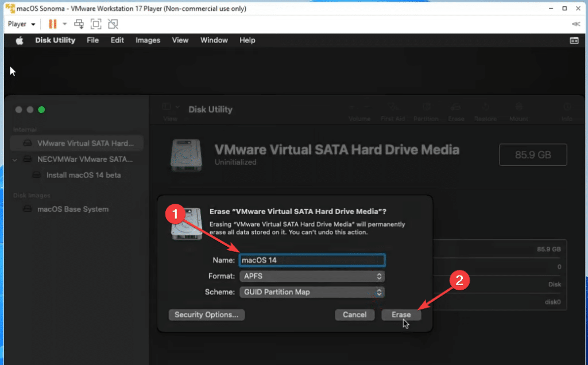Open the sidebar View toolbar icon
The height and width of the screenshot is (365, 588).
pyautogui.click(x=167, y=107)
